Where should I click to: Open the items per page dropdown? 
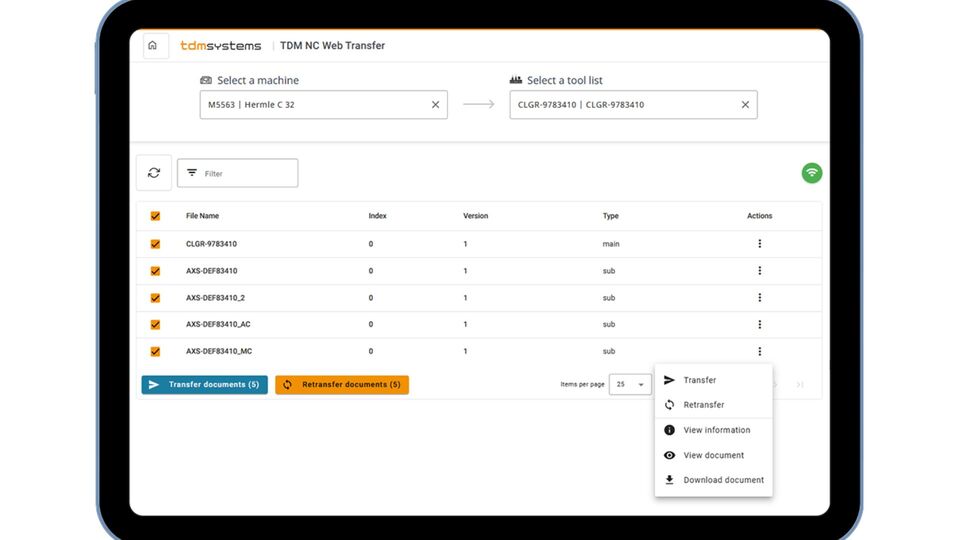[630, 385]
